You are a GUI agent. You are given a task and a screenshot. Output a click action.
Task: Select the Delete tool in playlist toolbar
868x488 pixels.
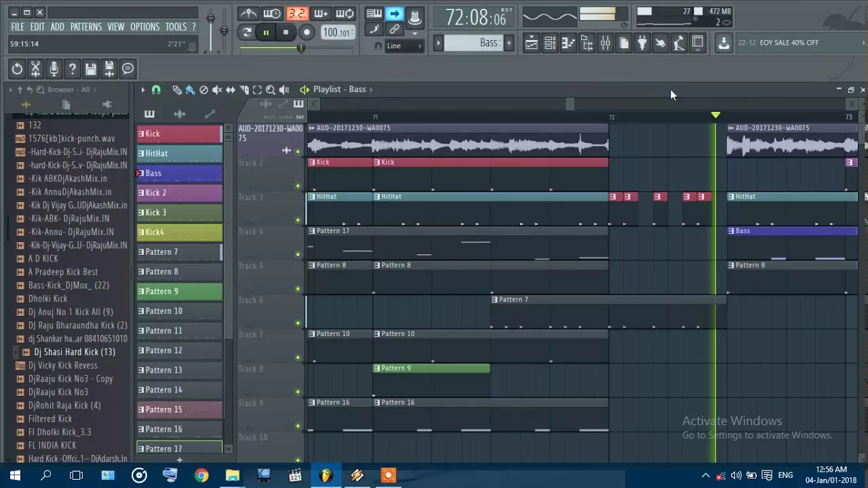(203, 89)
